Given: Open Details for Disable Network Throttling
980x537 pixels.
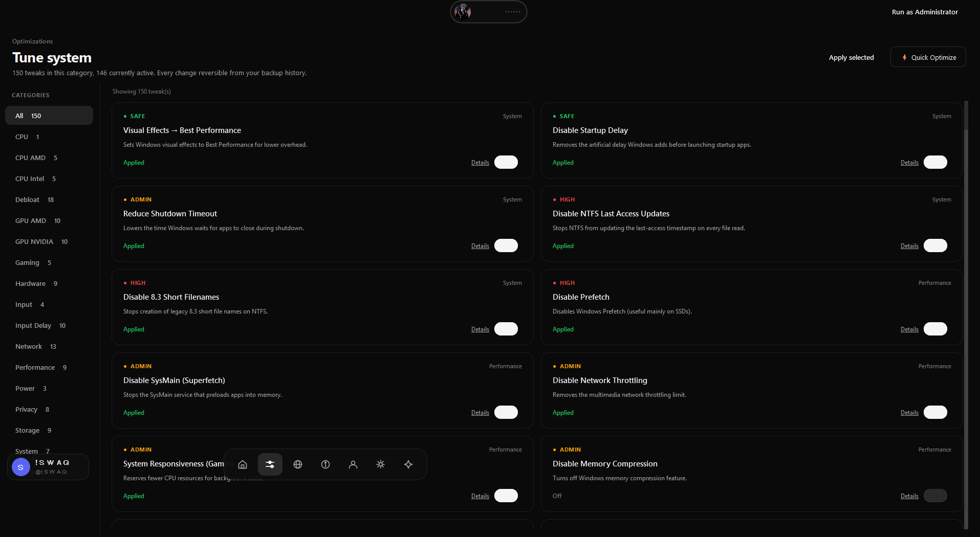Looking at the screenshot, I should click(909, 413).
